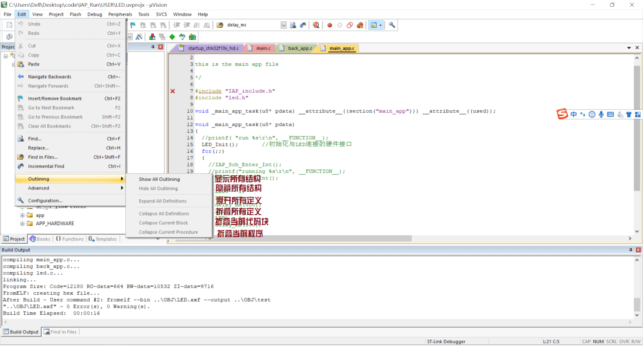Click the Enable/Disable Breakpoint hollow circle icon
The width and height of the screenshot is (644, 348).
(x=340, y=25)
